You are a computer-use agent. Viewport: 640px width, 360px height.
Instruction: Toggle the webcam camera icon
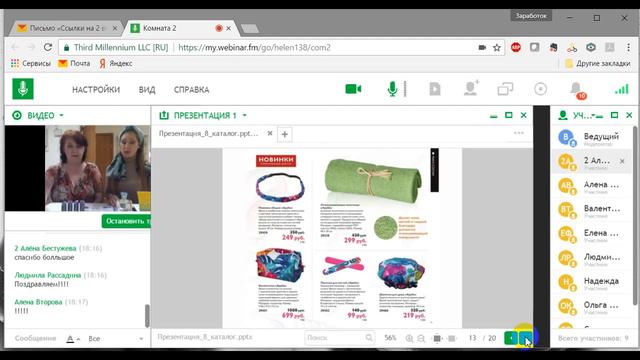coord(353,89)
